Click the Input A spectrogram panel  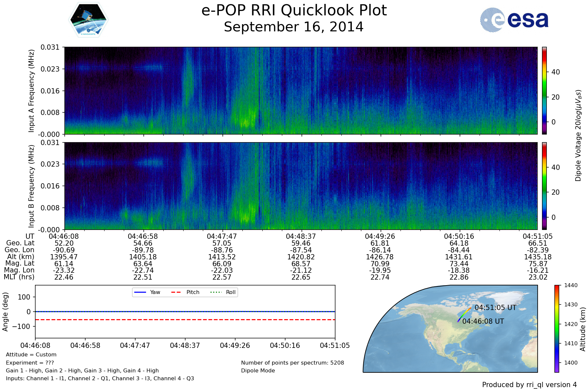tap(301, 90)
